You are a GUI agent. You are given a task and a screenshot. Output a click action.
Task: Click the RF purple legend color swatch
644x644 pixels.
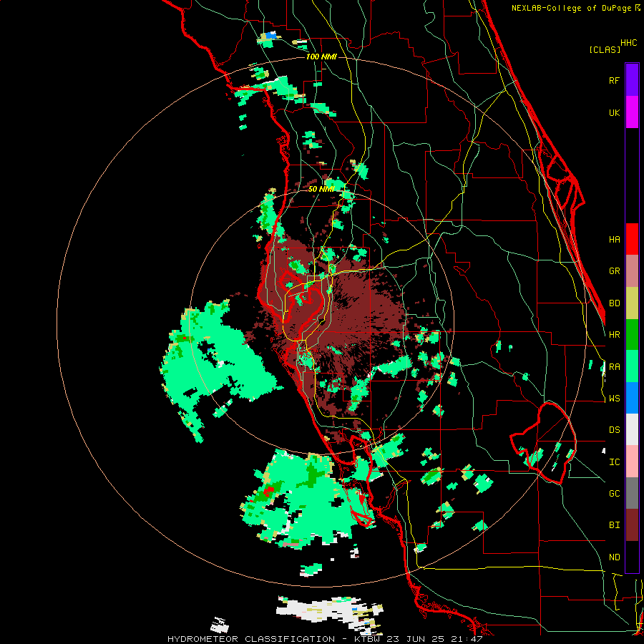tap(632, 80)
